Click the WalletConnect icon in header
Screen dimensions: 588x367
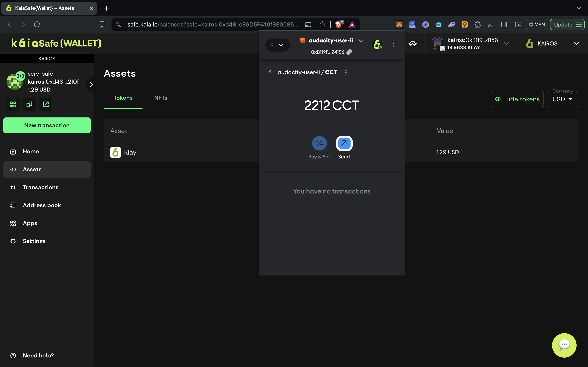click(x=413, y=44)
